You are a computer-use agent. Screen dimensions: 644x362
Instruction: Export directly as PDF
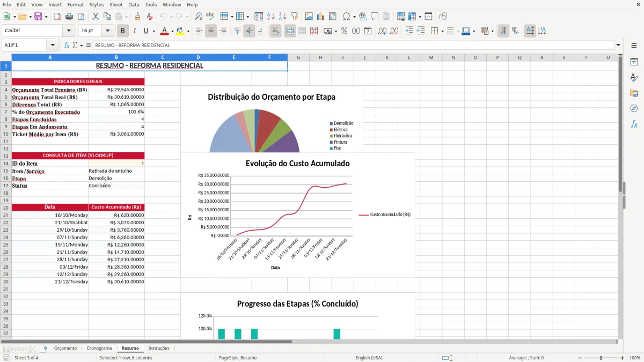point(56,17)
